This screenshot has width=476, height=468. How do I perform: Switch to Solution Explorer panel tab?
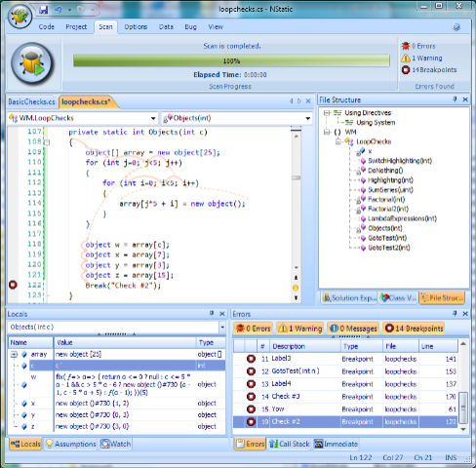point(349,297)
